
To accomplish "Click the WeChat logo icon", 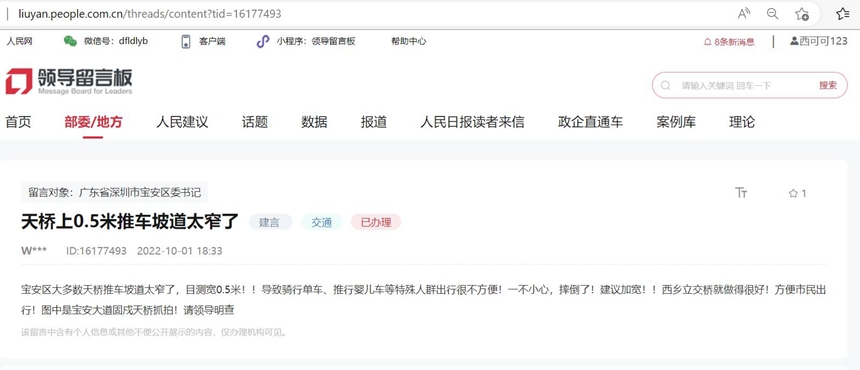I will point(70,41).
